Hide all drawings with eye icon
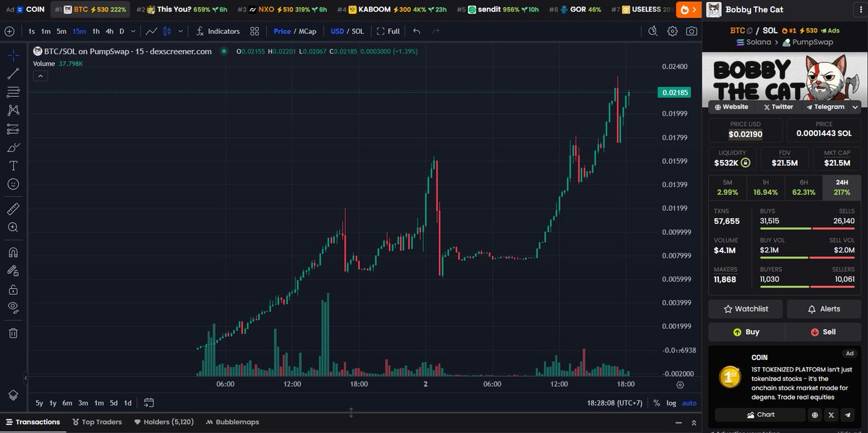 point(13,308)
